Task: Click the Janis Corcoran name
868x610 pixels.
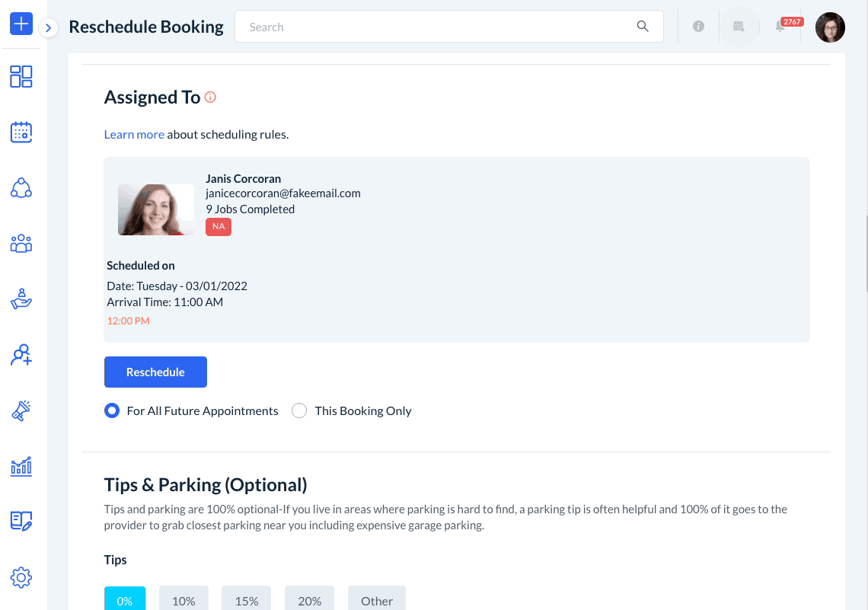Action: (x=244, y=179)
